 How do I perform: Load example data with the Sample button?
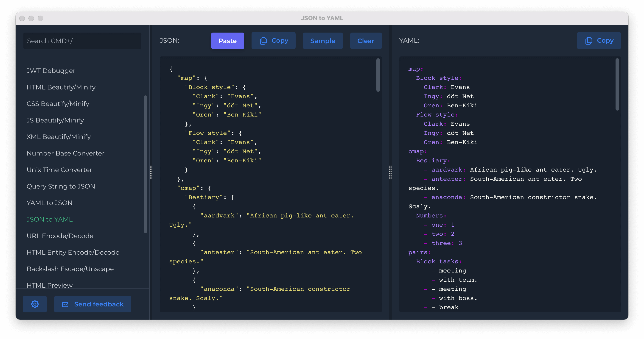[322, 41]
